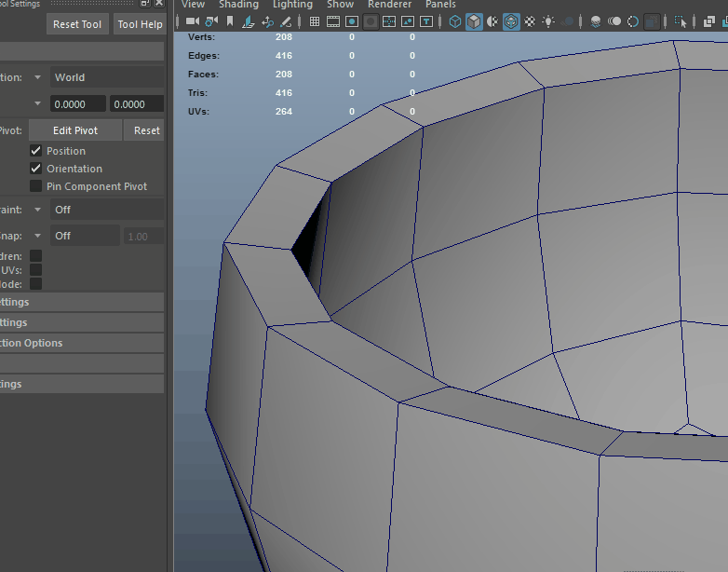Switch to Wireframe display icon
This screenshot has width=728, height=572.
455,21
